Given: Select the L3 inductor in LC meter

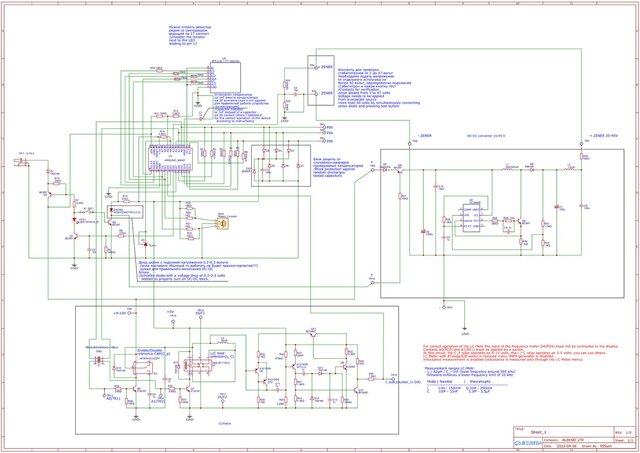Looking at the screenshot, I should point(223,342).
